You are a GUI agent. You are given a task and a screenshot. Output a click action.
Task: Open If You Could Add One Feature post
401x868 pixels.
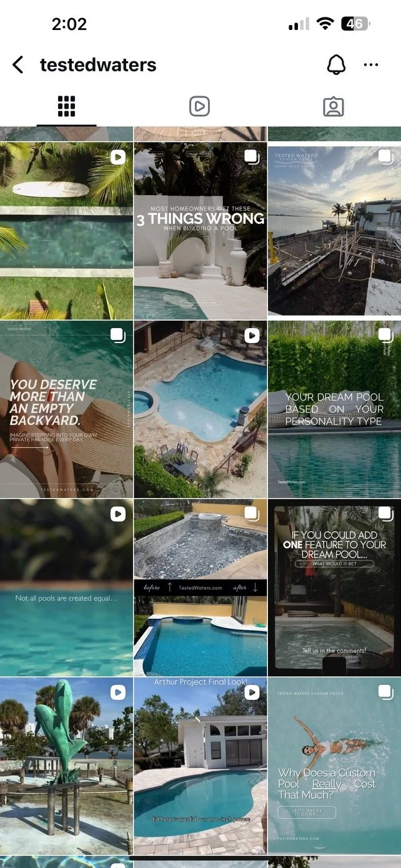tap(334, 587)
